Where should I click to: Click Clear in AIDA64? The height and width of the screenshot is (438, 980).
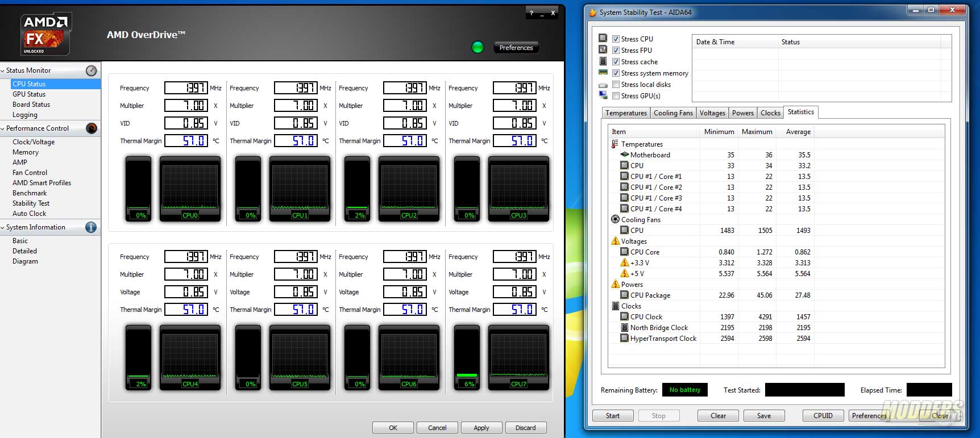point(718,416)
